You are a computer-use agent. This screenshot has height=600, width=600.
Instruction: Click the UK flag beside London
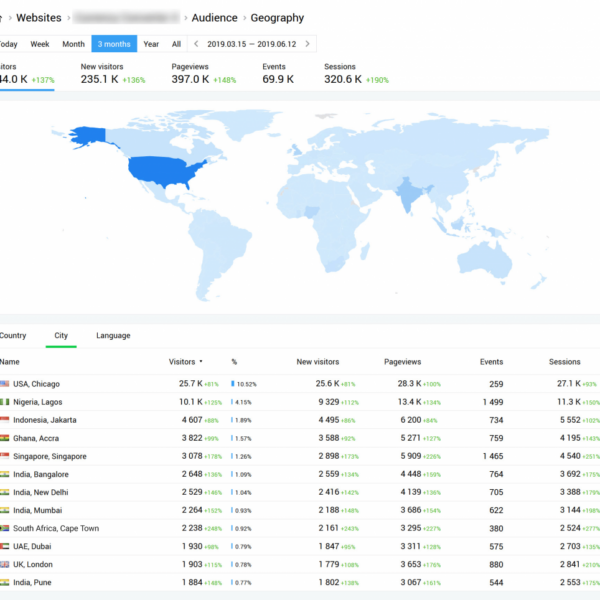5,564
